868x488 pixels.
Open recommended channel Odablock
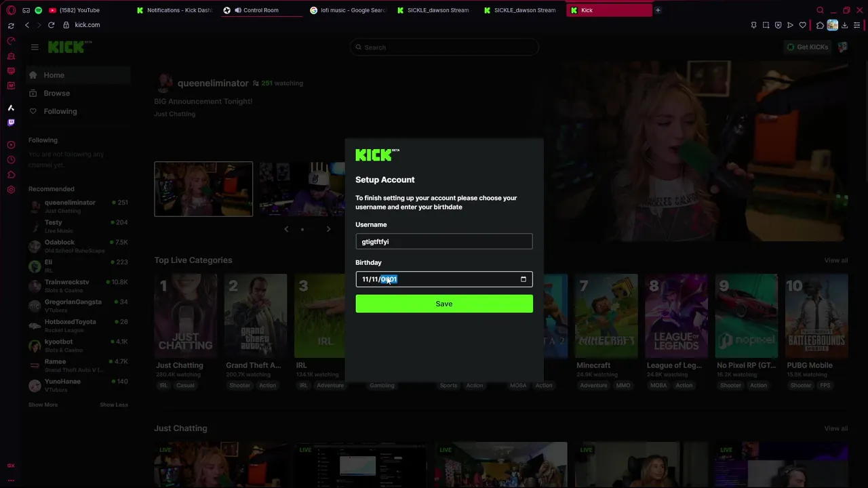(79, 246)
